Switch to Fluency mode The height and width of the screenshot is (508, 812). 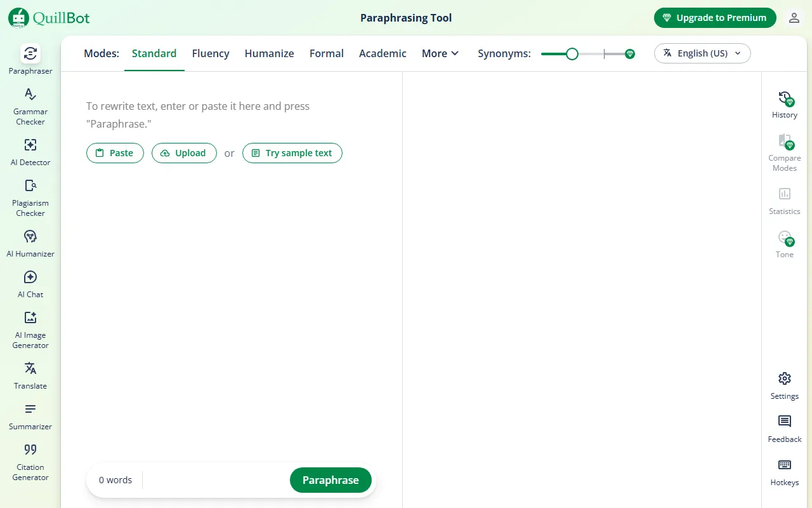[x=211, y=53]
